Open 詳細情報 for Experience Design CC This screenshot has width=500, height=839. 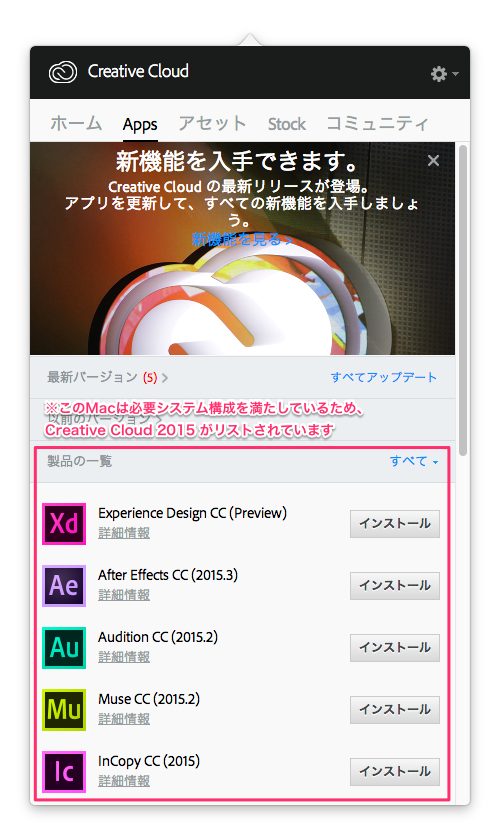coord(124,533)
